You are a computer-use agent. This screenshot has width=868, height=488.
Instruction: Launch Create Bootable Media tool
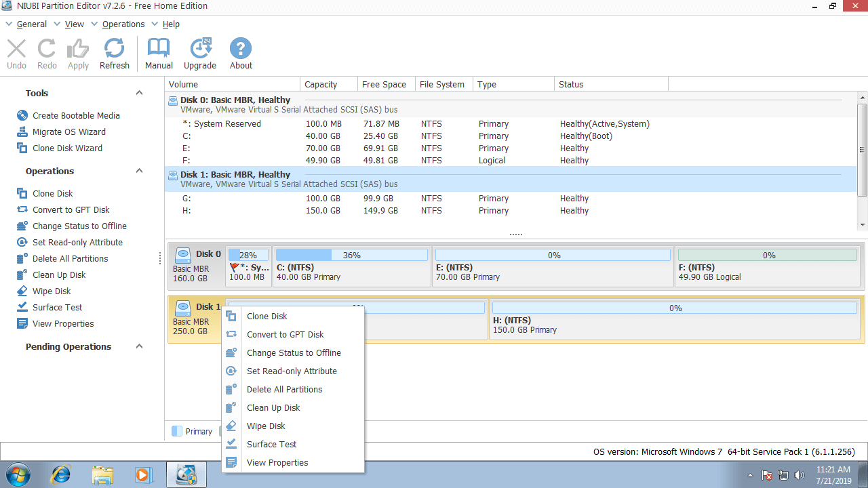pos(75,116)
